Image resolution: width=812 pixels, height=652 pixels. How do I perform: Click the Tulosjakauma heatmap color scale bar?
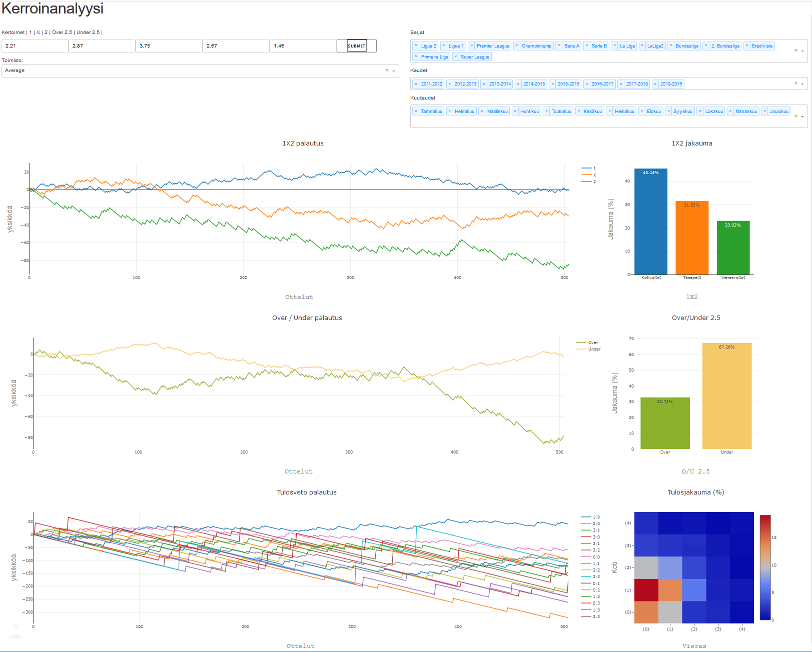[765, 567]
